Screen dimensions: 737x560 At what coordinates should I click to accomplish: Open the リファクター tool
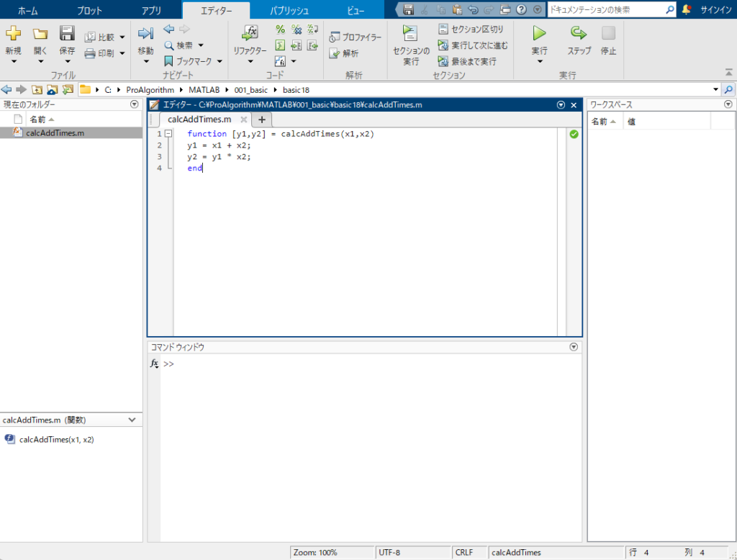pyautogui.click(x=250, y=33)
